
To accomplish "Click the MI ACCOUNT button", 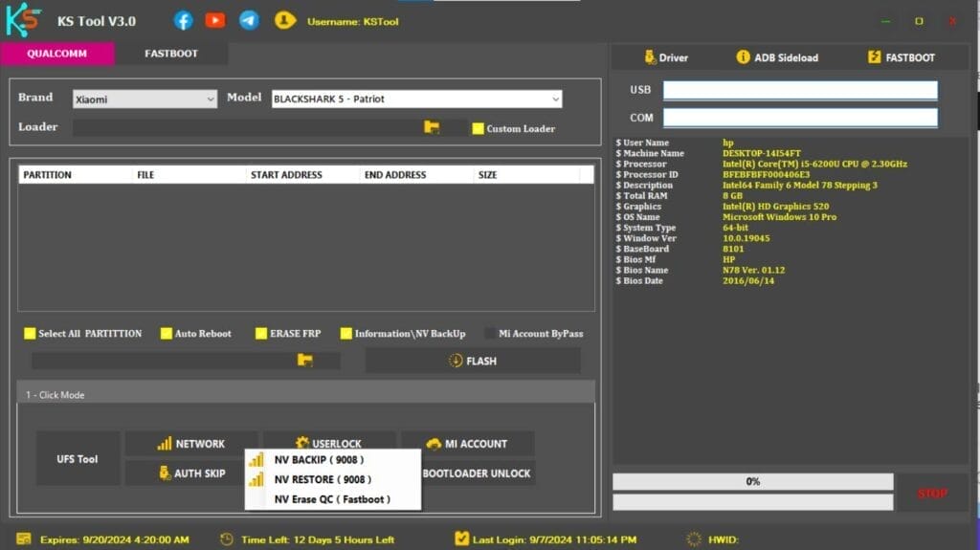I will click(x=467, y=444).
